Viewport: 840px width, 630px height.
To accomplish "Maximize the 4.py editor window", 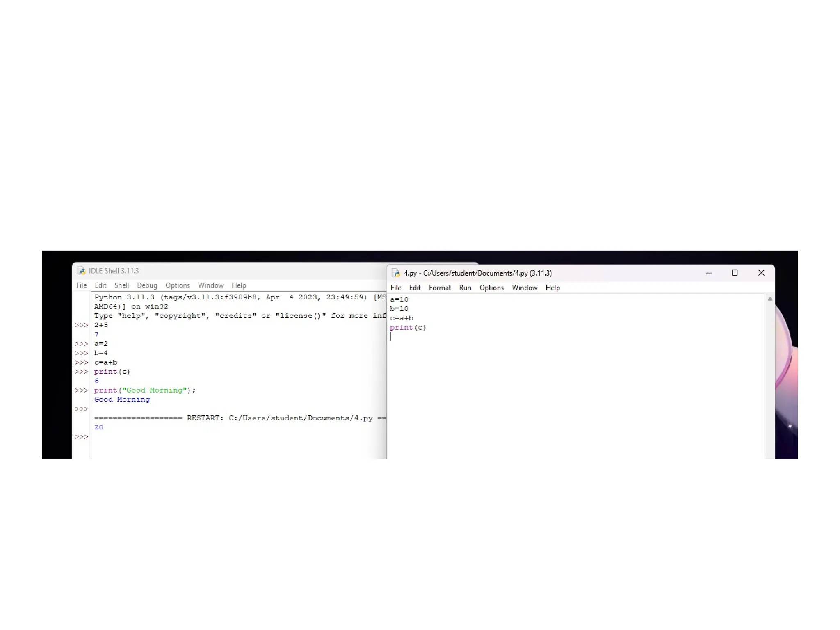I will (x=735, y=273).
